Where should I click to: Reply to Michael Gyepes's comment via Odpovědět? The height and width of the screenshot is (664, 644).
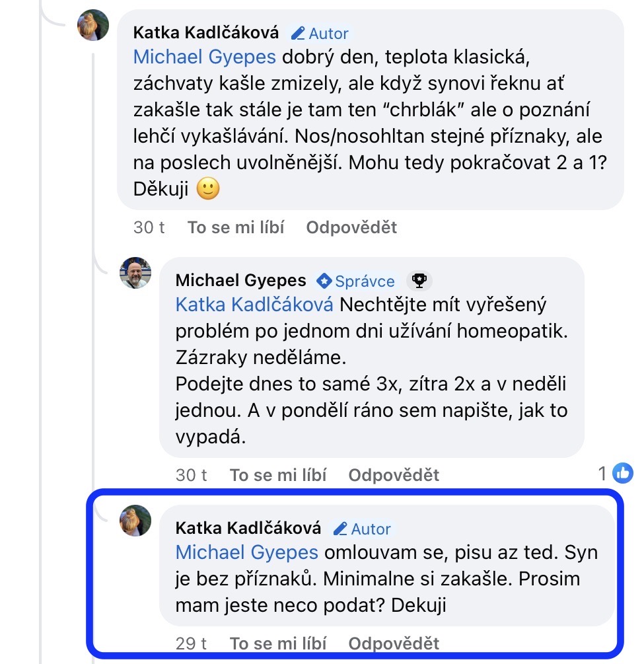tap(394, 475)
